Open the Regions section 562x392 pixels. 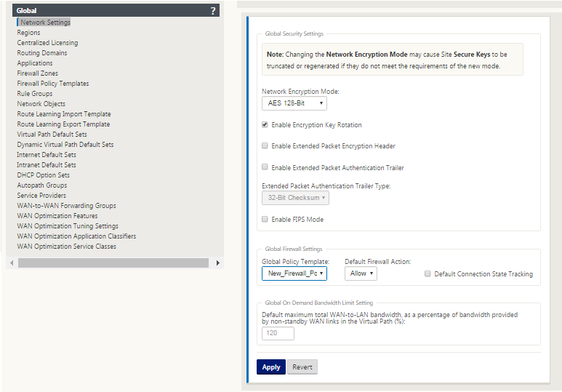tap(28, 33)
